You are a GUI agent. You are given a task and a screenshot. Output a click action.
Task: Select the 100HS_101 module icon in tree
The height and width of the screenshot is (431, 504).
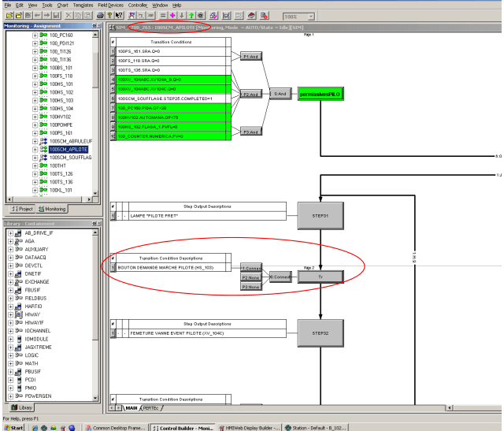coord(43,84)
